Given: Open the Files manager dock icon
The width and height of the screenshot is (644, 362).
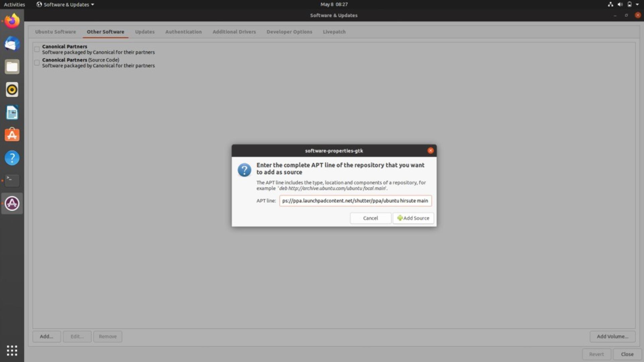Looking at the screenshot, I should pos(12,67).
